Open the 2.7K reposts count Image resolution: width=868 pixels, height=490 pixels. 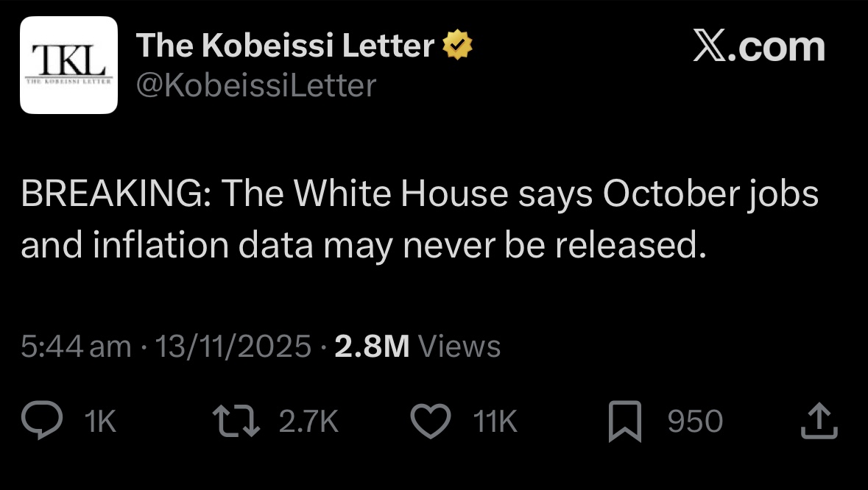(308, 422)
